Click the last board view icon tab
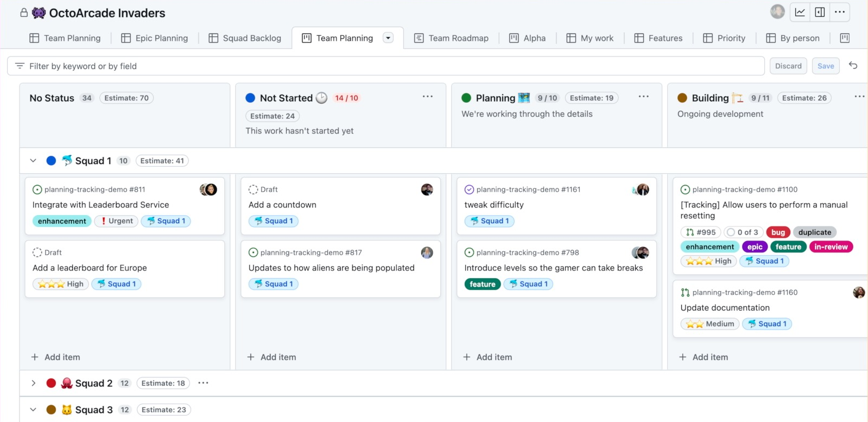Screen dimensions: 868x422 [845, 38]
